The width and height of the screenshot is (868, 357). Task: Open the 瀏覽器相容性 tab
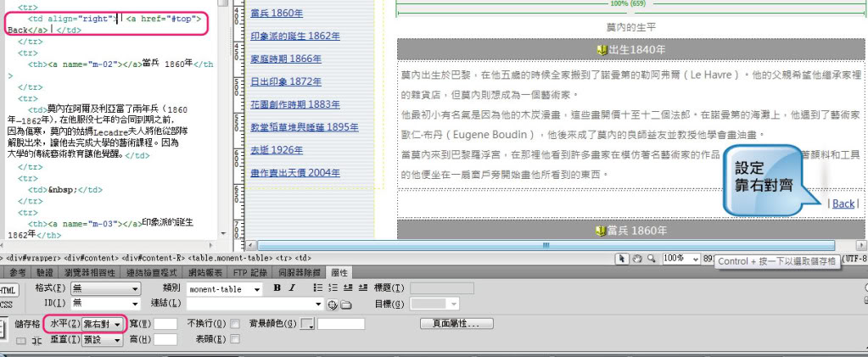tap(85, 272)
